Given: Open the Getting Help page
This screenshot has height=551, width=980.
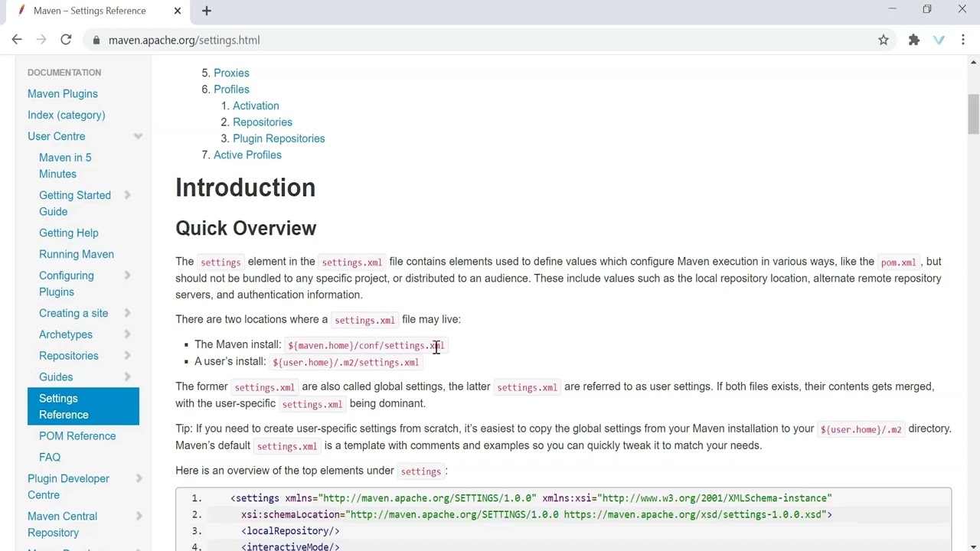Looking at the screenshot, I should [x=69, y=233].
